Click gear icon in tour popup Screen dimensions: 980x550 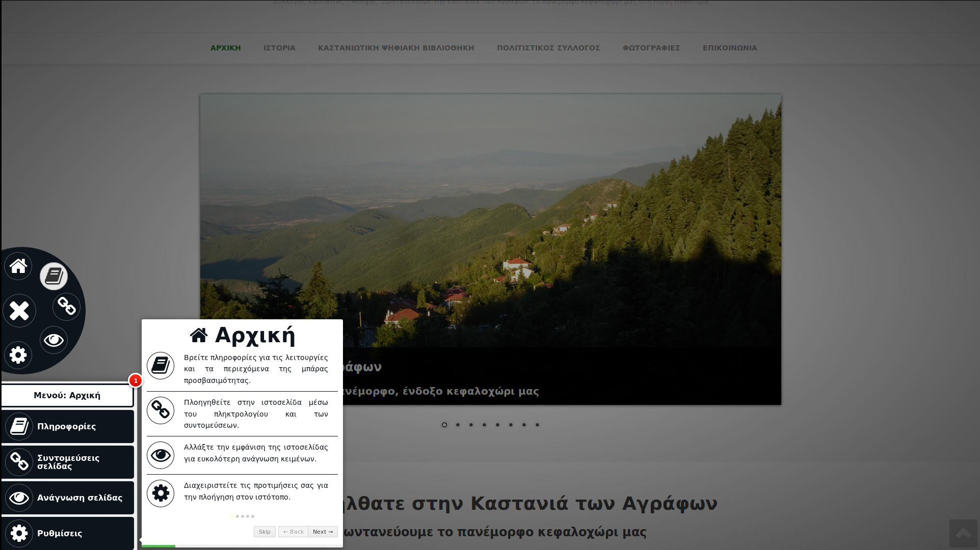coord(161,493)
